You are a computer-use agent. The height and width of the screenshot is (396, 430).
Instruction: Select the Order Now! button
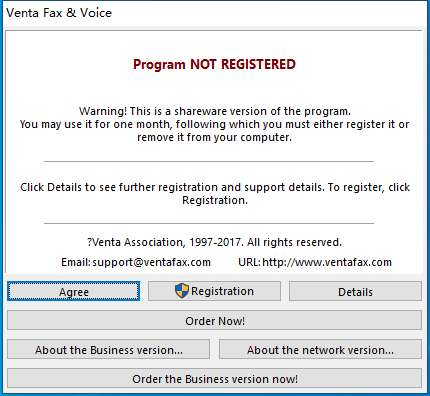pos(214,320)
